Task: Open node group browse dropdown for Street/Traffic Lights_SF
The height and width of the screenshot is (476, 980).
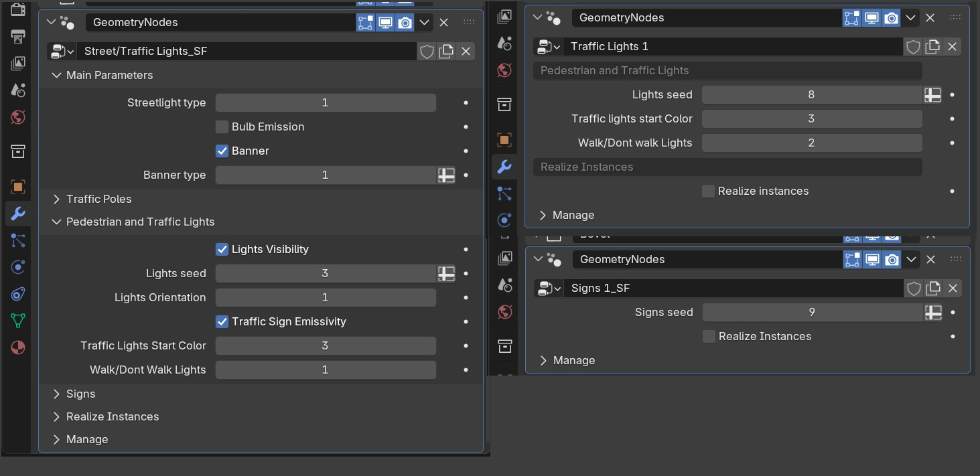Action: click(62, 52)
